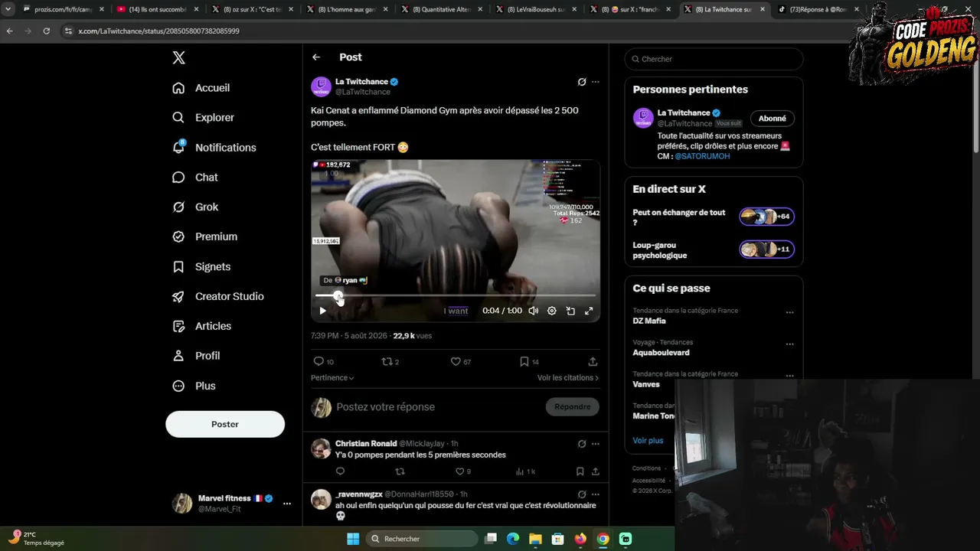Click the Répondre button
980x551 pixels.
573,407
